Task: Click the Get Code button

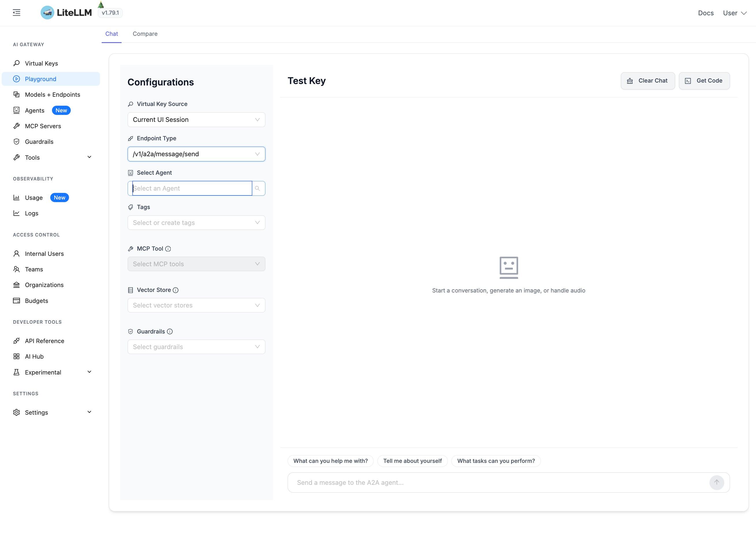Action: [x=704, y=80]
